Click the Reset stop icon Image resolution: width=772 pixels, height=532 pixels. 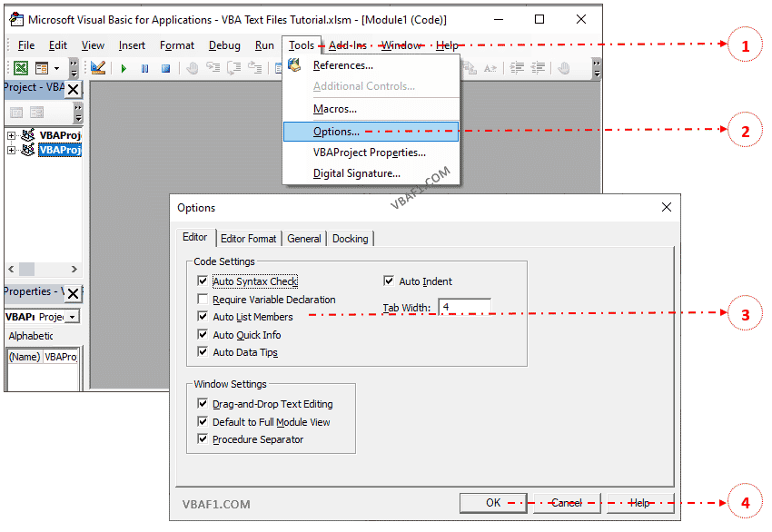tap(166, 68)
